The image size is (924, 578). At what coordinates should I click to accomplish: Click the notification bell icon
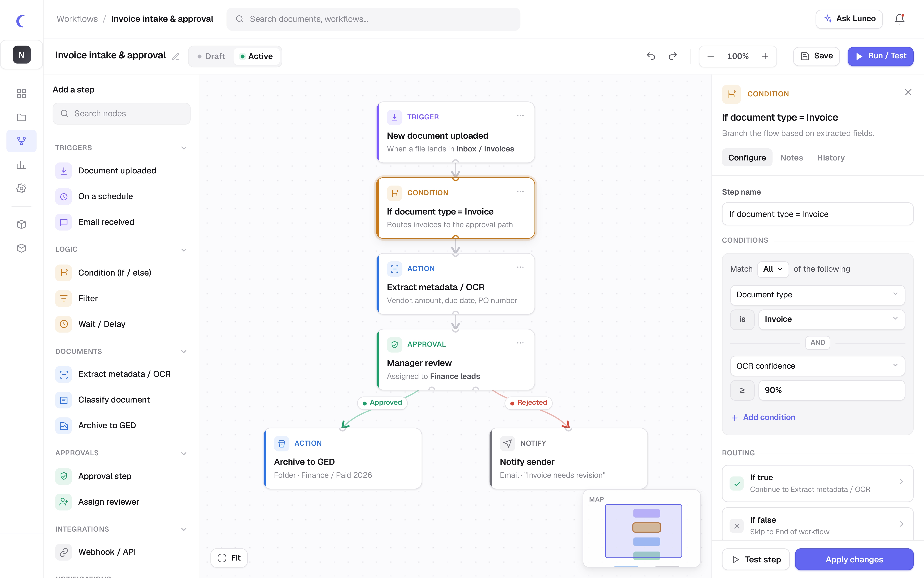click(900, 19)
